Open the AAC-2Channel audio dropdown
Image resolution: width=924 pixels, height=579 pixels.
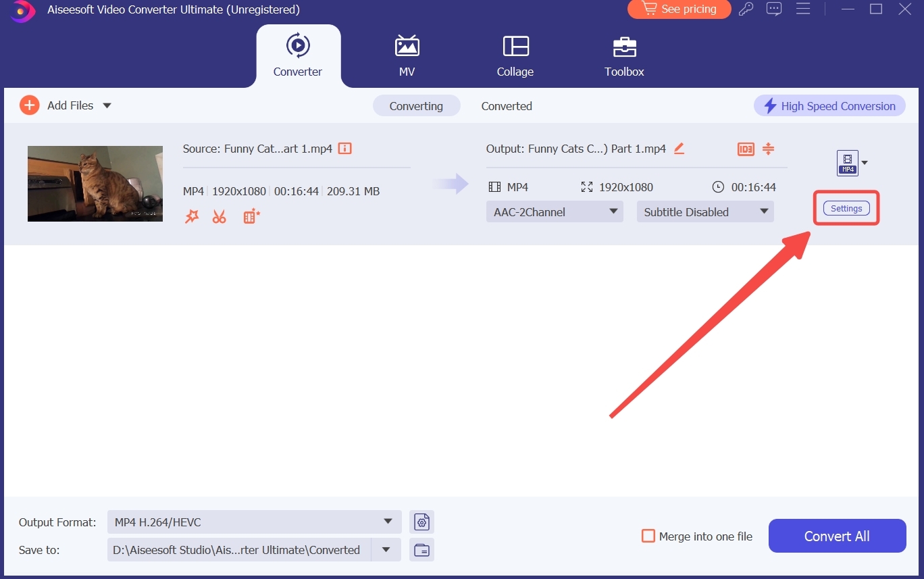click(x=555, y=211)
